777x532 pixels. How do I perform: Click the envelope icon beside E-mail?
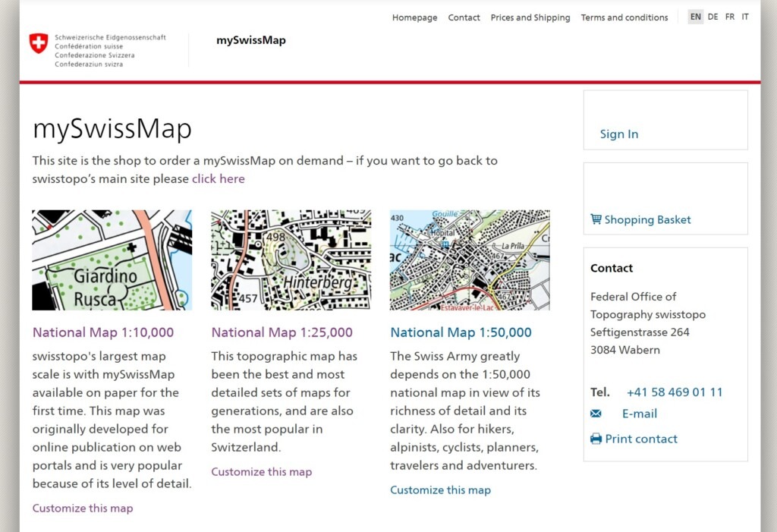click(x=596, y=414)
